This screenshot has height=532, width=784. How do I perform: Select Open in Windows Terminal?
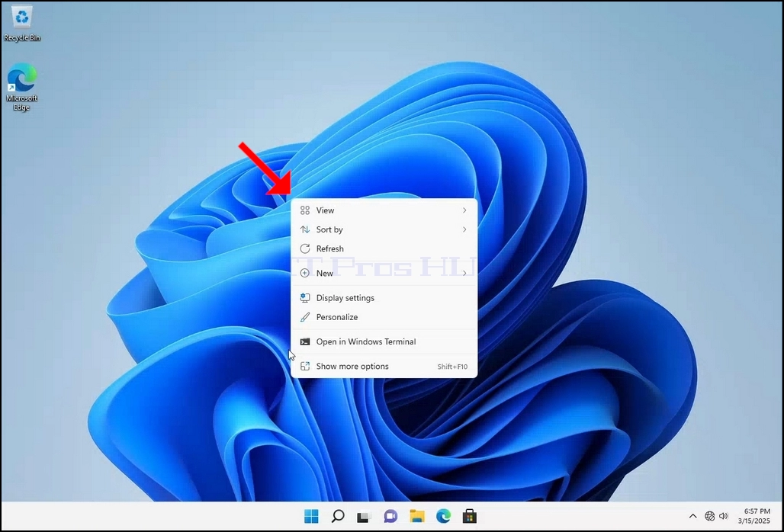(384, 341)
